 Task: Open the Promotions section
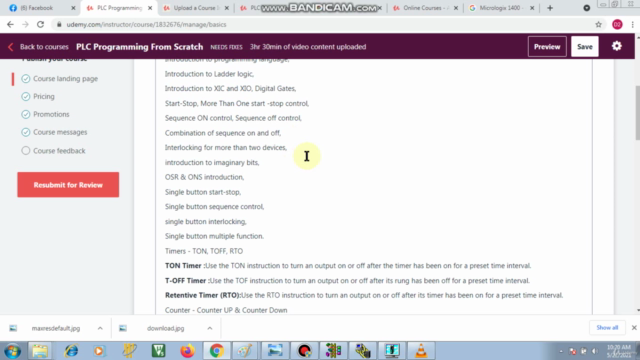(x=51, y=114)
